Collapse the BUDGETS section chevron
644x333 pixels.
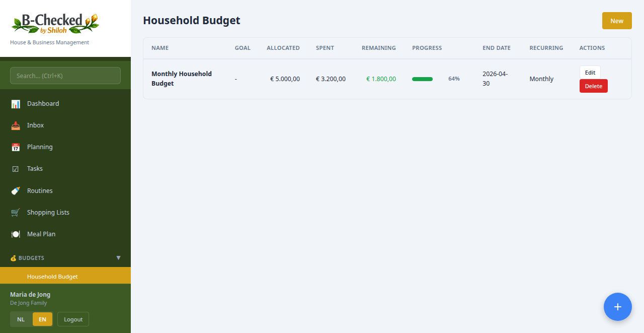point(119,258)
